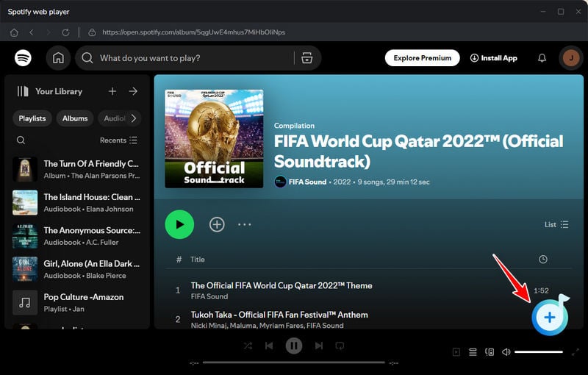
Task: Select the Playlists filter chip
Action: point(32,118)
